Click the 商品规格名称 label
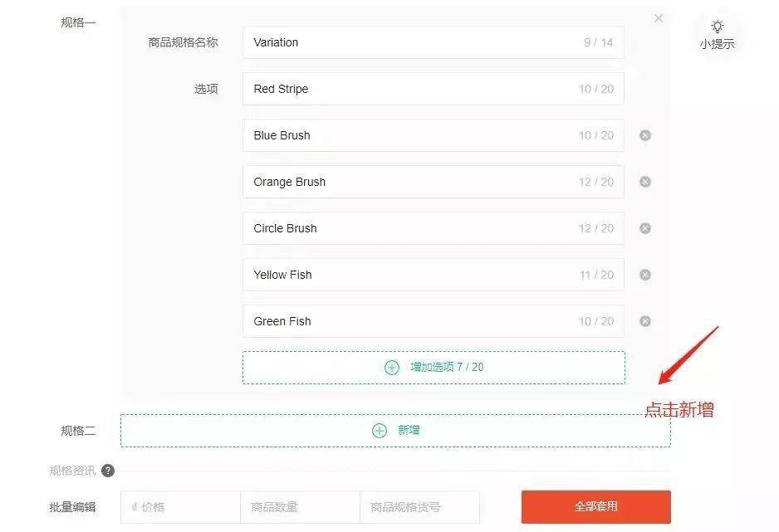This screenshot has width=779, height=532. click(183, 42)
